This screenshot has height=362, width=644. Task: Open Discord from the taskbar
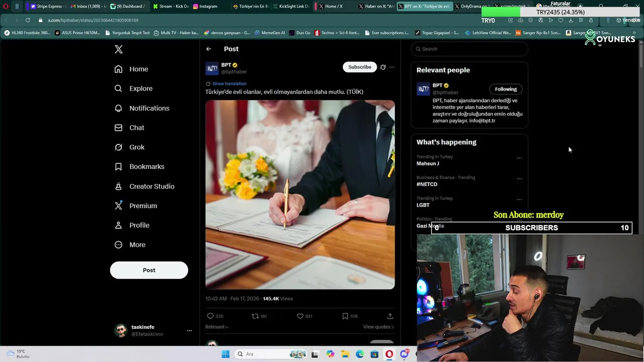point(404,354)
